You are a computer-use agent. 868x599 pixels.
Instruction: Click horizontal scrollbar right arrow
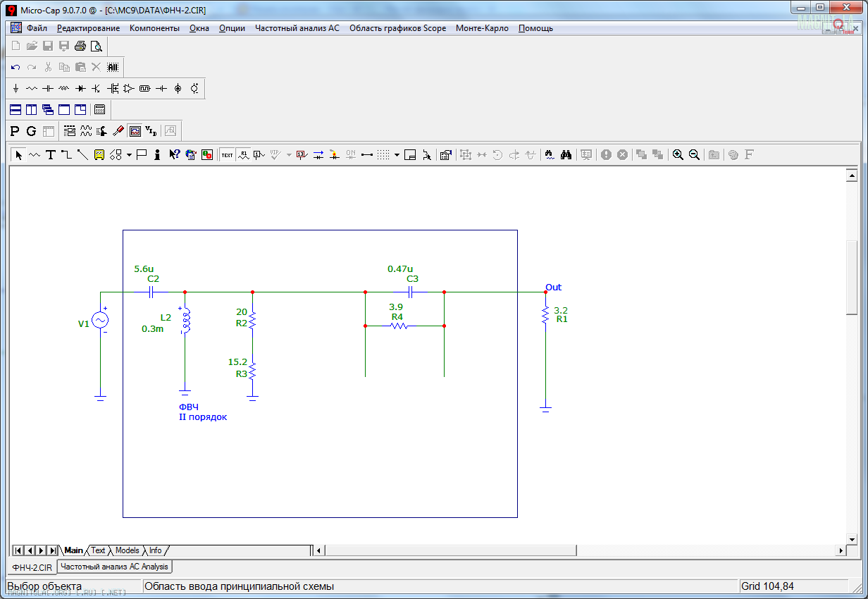(x=841, y=550)
